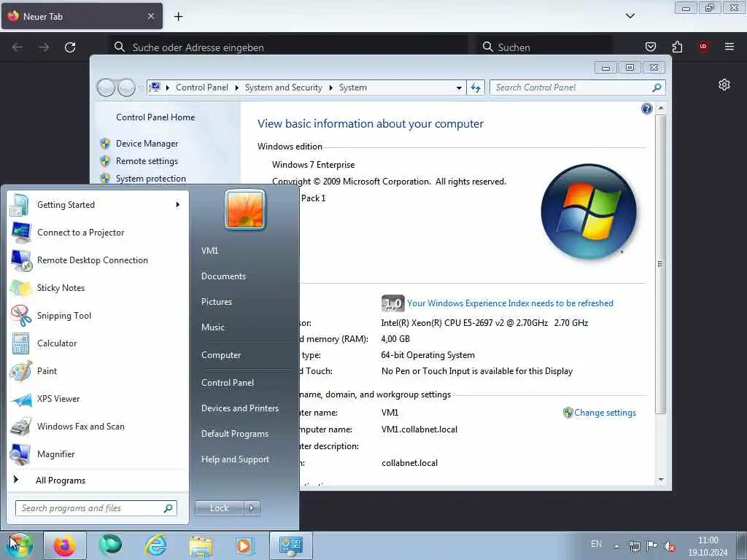Open Devices and Printers
747x560 pixels.
(x=239, y=408)
